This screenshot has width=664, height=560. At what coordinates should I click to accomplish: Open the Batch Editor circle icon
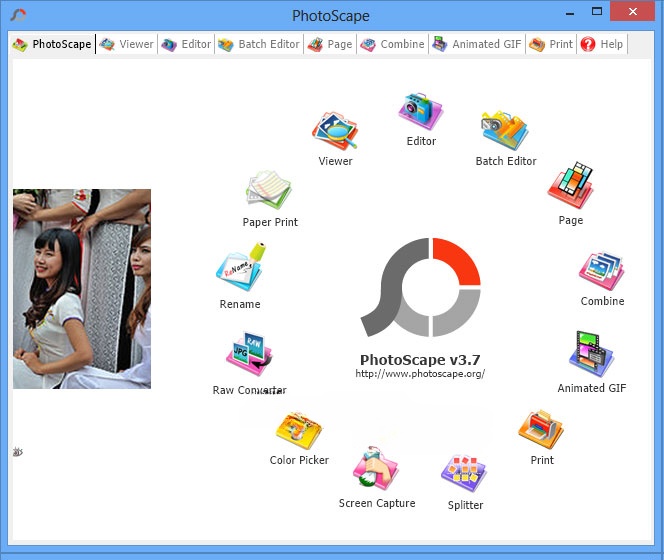click(505, 130)
